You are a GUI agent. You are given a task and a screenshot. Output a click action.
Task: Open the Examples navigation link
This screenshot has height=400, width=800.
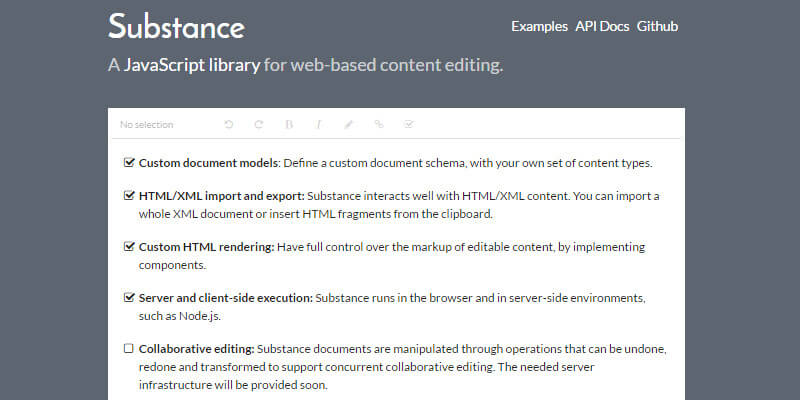[x=539, y=26]
